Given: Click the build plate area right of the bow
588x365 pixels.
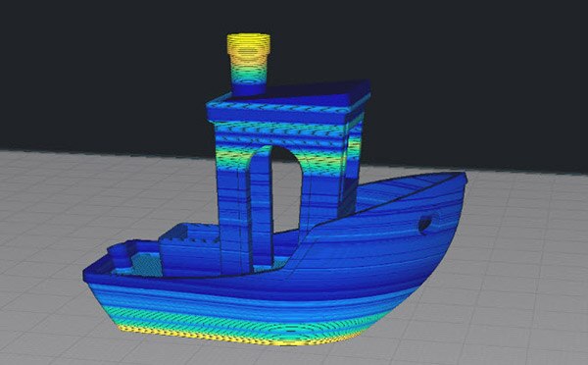Looking at the screenshot, I should click(525, 263).
